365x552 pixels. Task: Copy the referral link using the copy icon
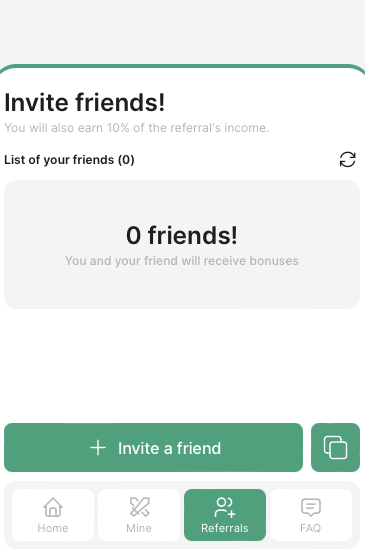[335, 447]
